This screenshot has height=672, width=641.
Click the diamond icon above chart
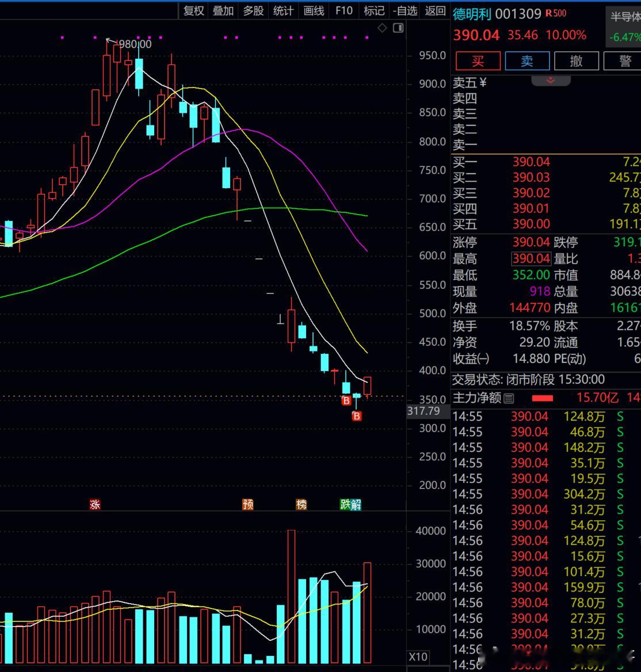382,28
